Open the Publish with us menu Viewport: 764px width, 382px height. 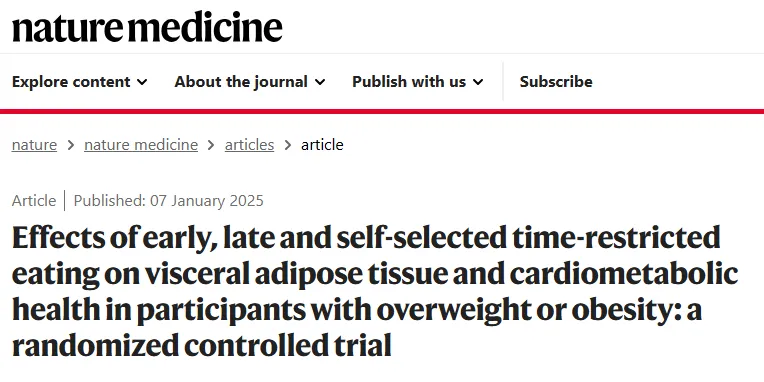coord(418,81)
